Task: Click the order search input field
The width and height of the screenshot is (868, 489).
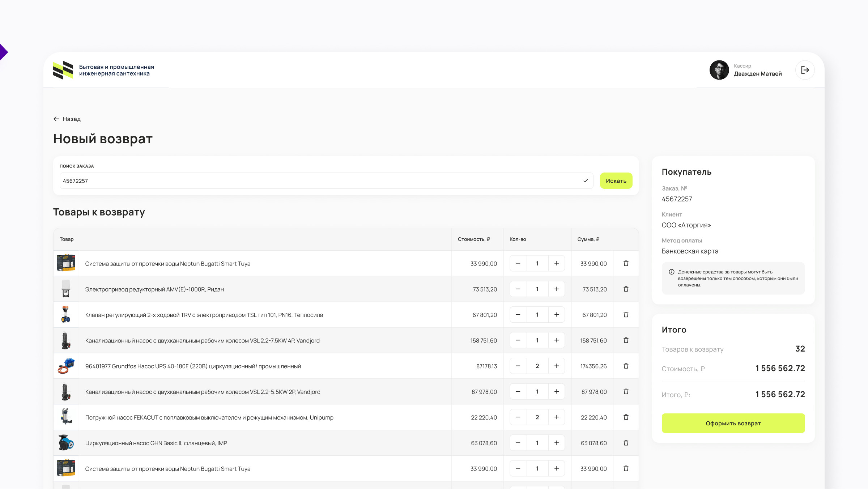Action: 320,181
